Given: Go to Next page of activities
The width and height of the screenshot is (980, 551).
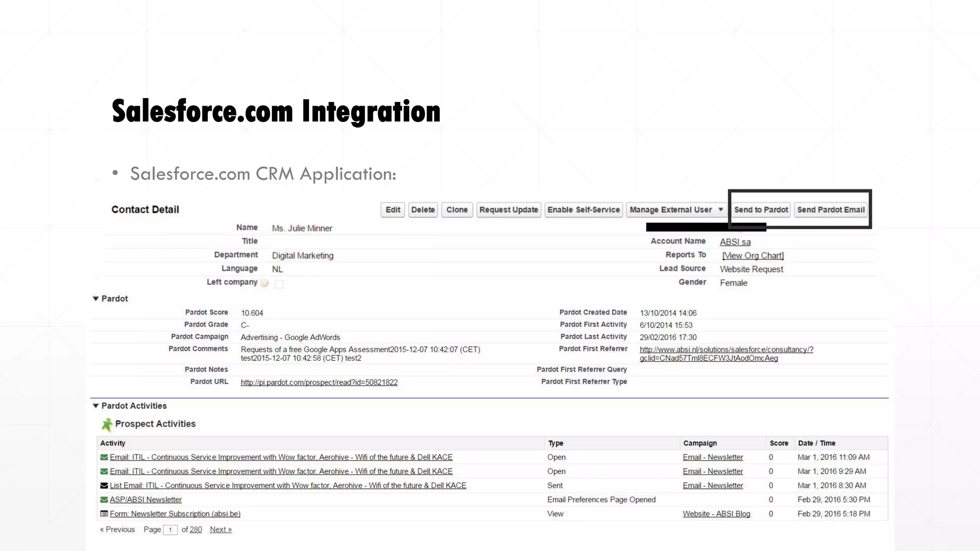Looking at the screenshot, I should tap(221, 529).
